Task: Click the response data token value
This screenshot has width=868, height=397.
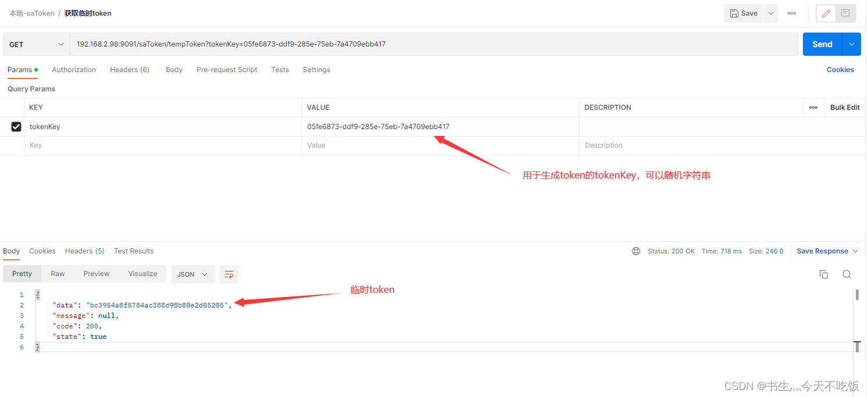Action: 156,305
